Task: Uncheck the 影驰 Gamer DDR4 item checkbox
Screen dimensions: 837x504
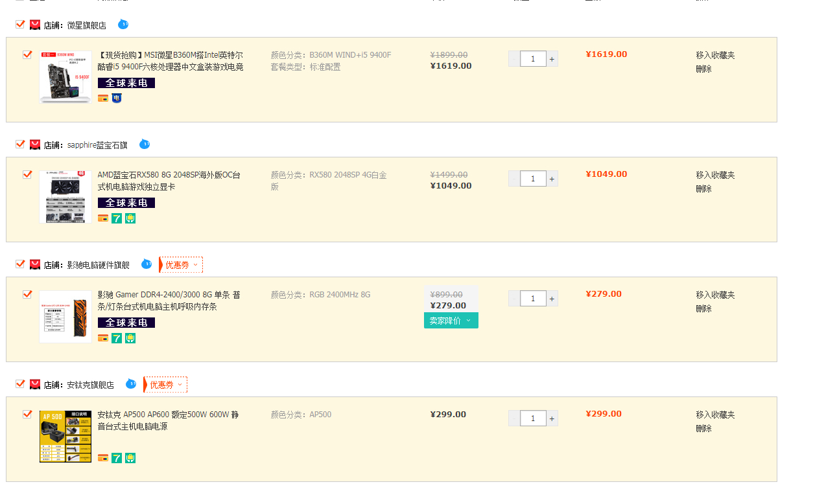Action: pyautogui.click(x=27, y=294)
